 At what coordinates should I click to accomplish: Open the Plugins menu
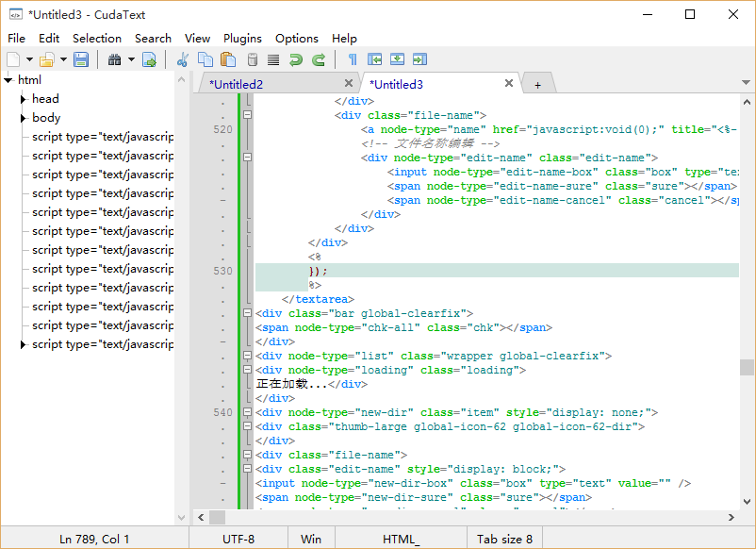click(242, 39)
